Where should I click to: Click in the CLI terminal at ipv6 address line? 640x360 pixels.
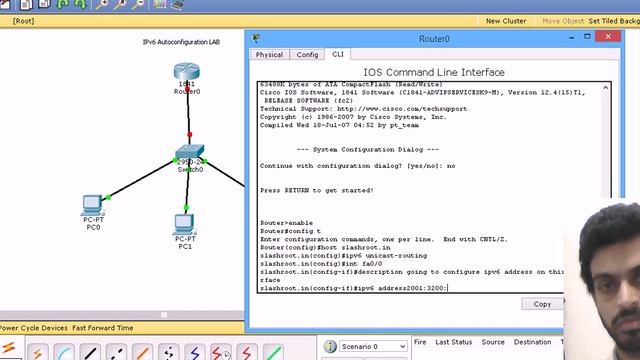(354, 288)
